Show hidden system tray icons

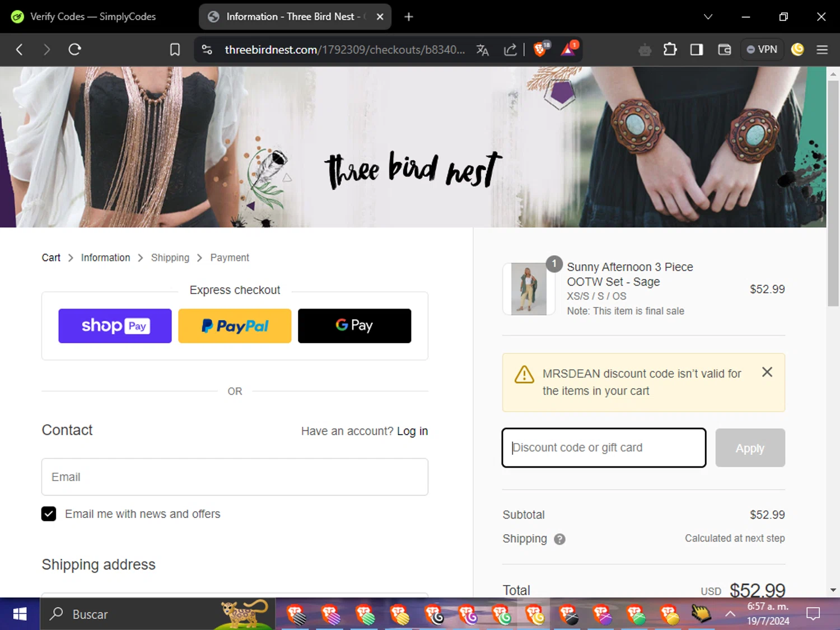click(730, 614)
